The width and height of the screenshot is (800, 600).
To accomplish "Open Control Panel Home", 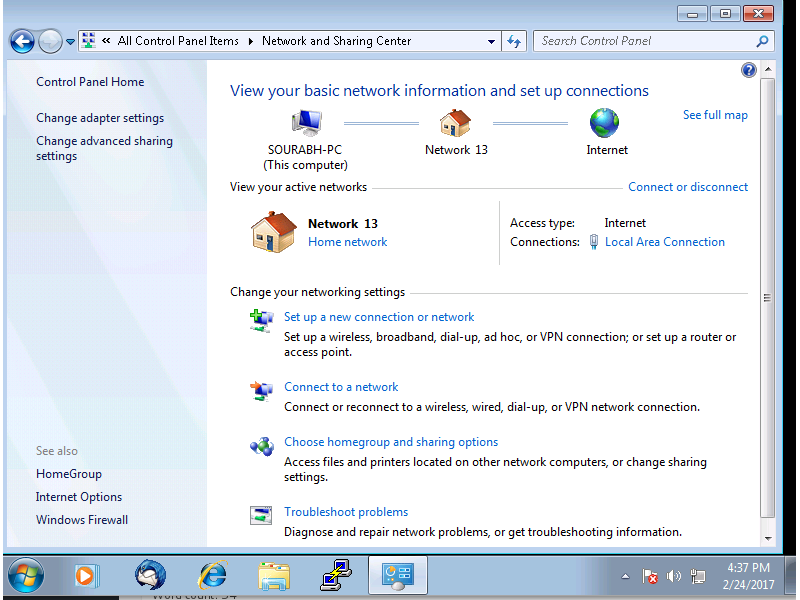I will click(90, 82).
